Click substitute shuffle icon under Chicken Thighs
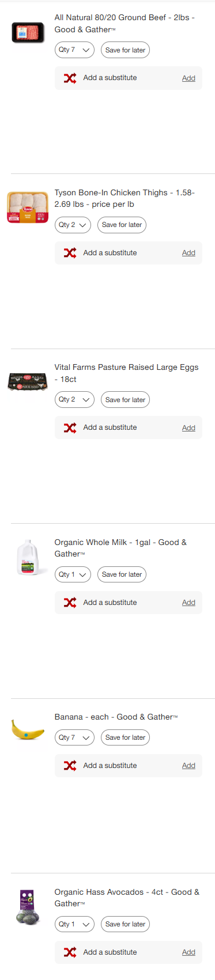Viewport: 215px width, 980px height. point(70,253)
